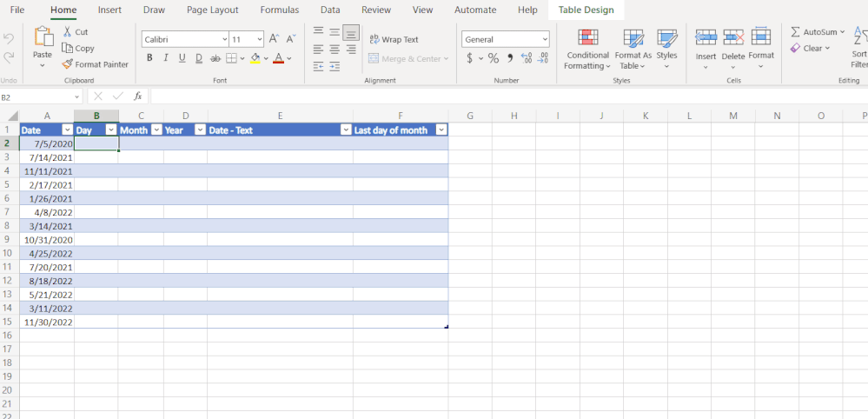This screenshot has width=868, height=419.
Task: Open the General number format dropdown
Action: [546, 39]
